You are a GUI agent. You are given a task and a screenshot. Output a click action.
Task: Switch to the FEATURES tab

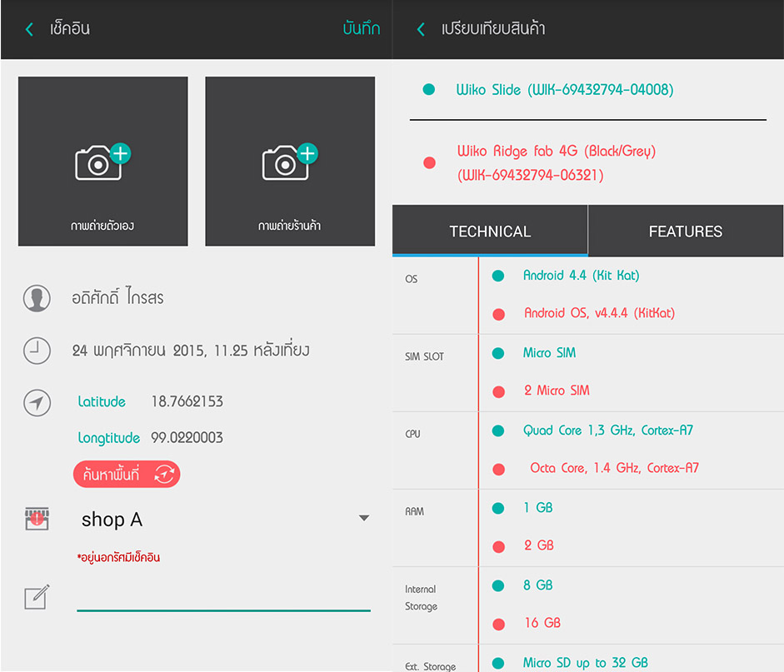(x=685, y=231)
